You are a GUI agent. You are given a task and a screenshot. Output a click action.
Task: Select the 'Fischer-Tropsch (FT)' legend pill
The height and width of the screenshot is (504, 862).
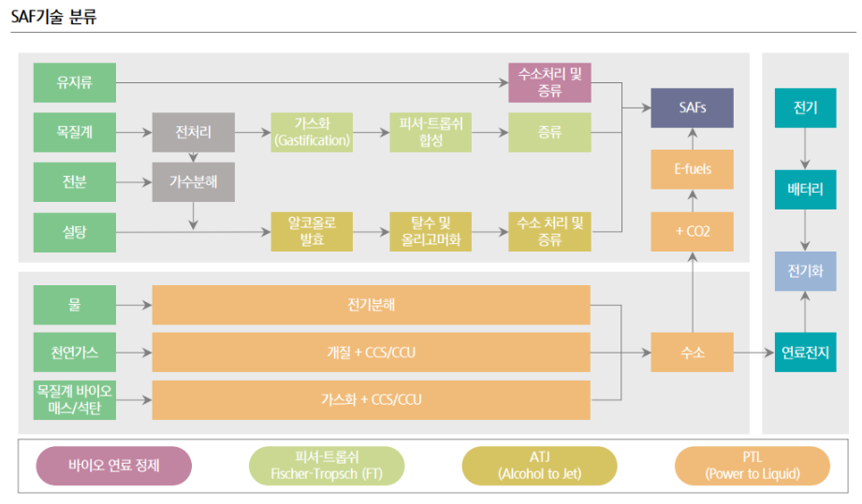click(327, 466)
